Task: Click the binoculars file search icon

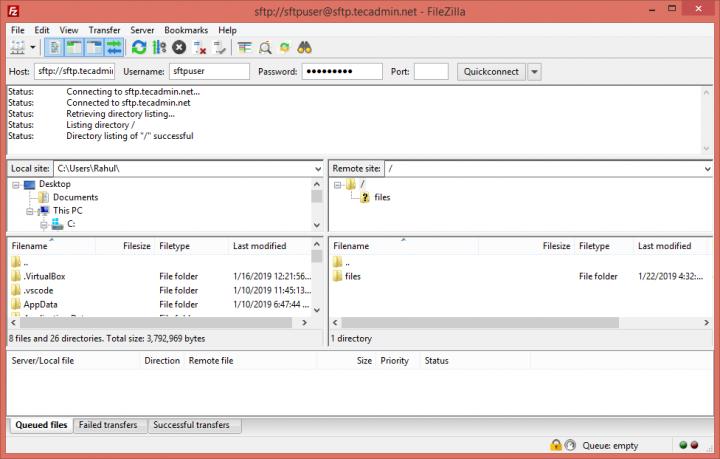Action: pos(306,47)
